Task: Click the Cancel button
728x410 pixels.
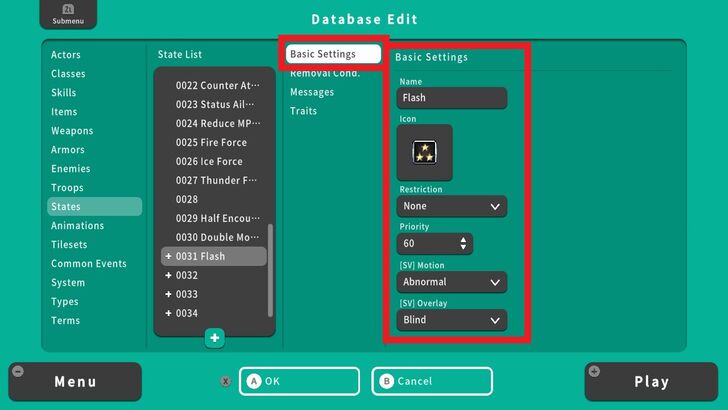Action: [x=432, y=381]
